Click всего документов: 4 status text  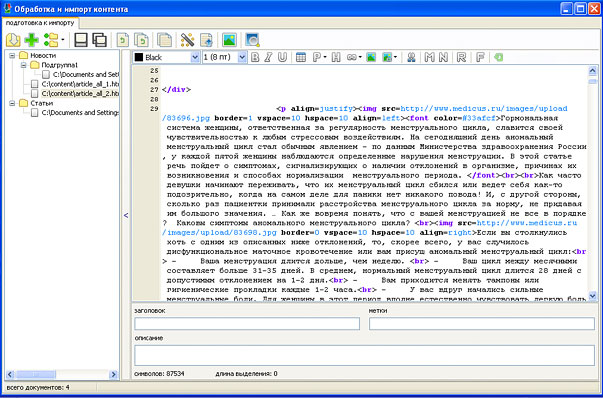38,387
